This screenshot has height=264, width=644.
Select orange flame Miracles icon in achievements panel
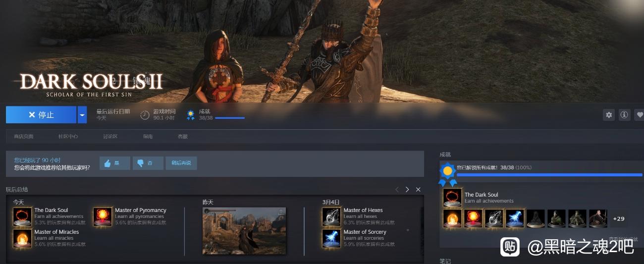pos(452,218)
